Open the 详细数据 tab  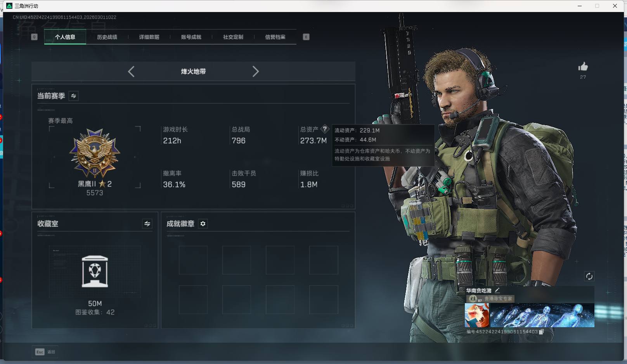coord(149,37)
